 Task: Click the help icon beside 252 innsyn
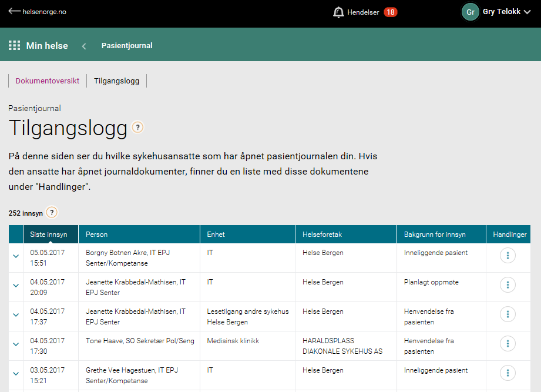tap(52, 213)
